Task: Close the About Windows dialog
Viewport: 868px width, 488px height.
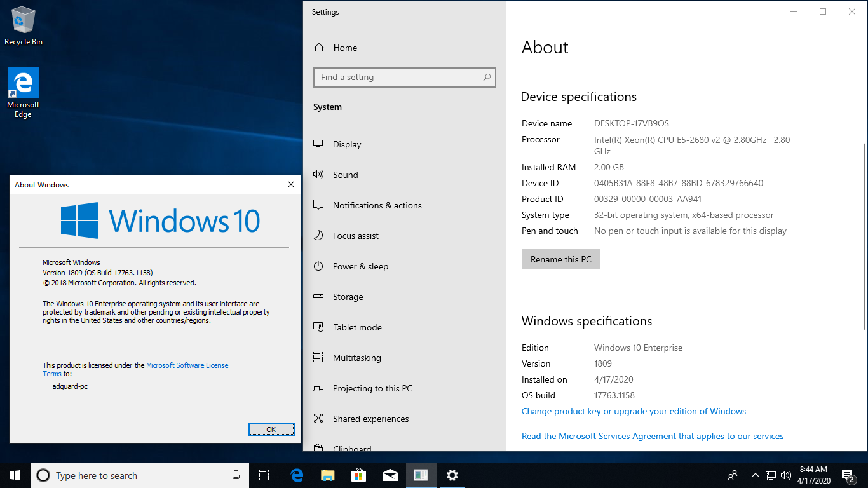Action: click(x=291, y=184)
